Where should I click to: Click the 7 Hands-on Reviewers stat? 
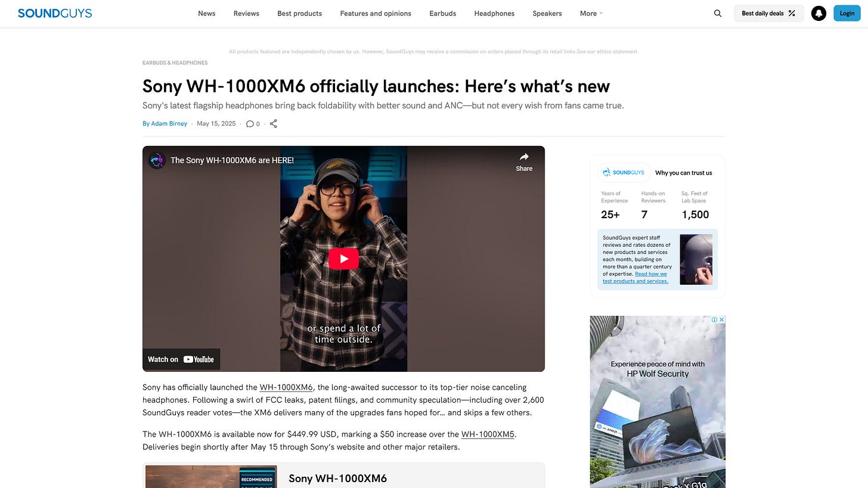coord(644,215)
